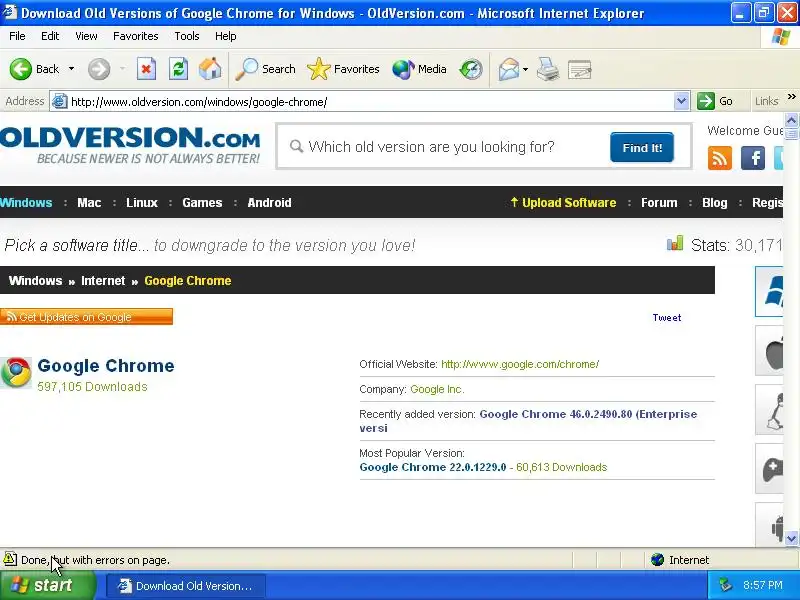
Task: Click the script error warning status icon
Action: tap(10, 559)
